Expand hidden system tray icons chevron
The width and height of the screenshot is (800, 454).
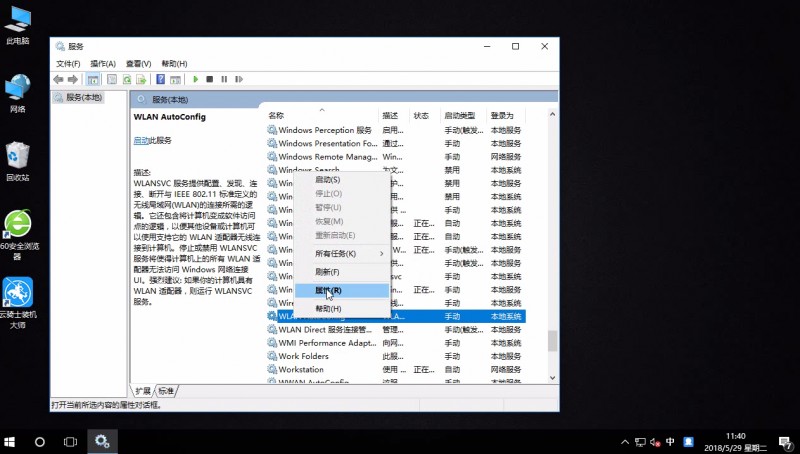click(x=624, y=442)
